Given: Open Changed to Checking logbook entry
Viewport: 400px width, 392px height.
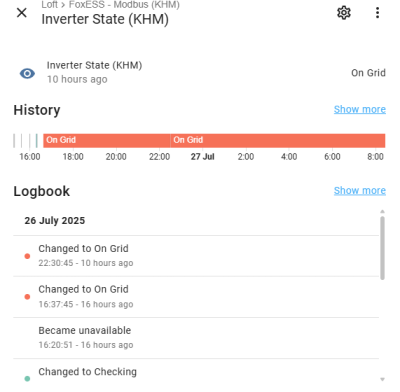Looking at the screenshot, I should pyautogui.click(x=196, y=375).
